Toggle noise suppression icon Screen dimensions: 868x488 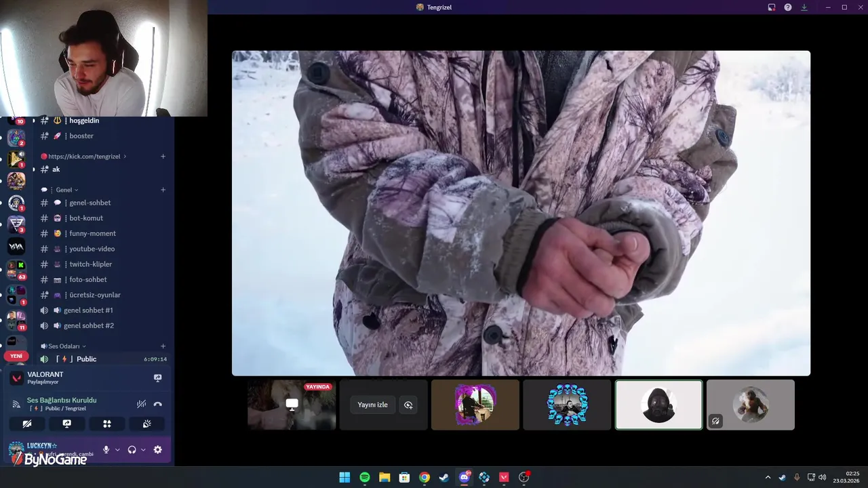coord(141,404)
